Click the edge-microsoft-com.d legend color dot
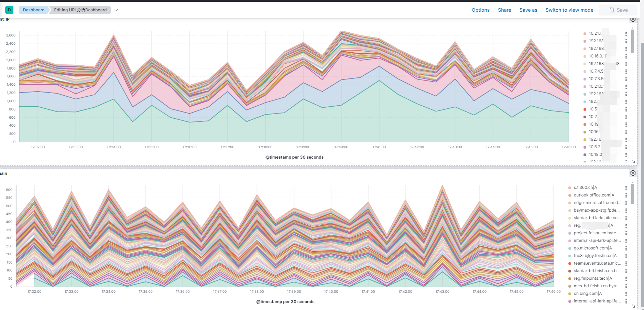 point(570,203)
